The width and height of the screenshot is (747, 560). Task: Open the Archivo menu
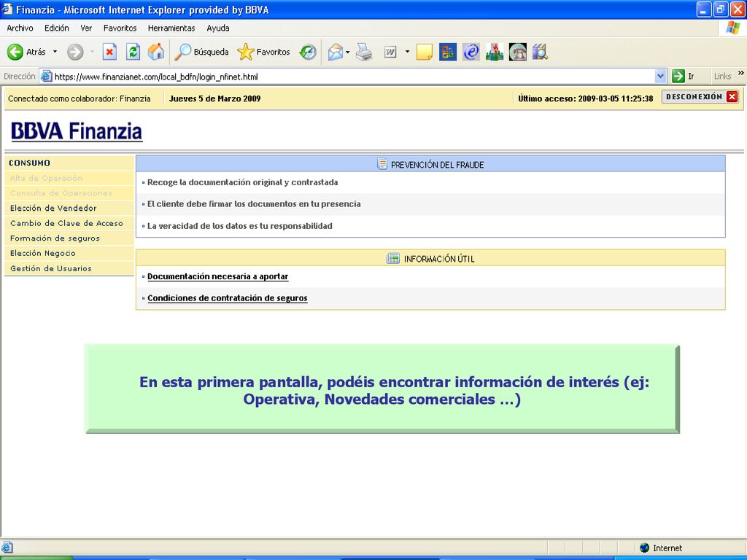coord(20,28)
